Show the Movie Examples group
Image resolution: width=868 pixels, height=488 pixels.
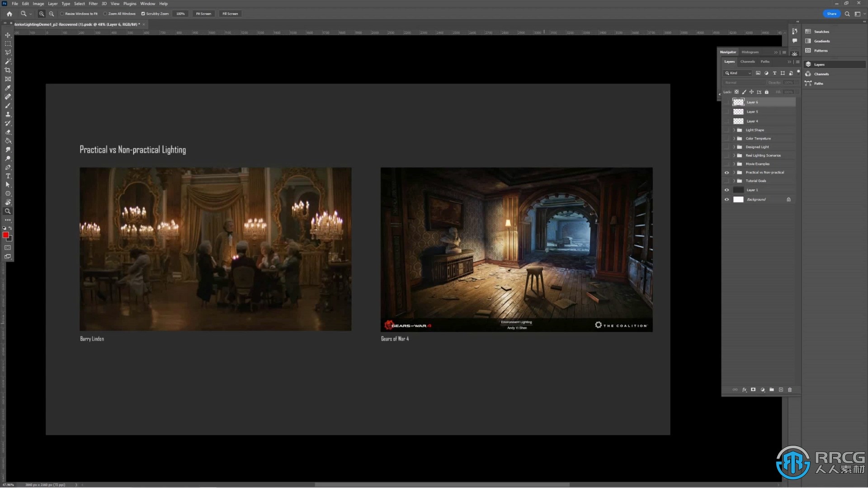tap(727, 164)
